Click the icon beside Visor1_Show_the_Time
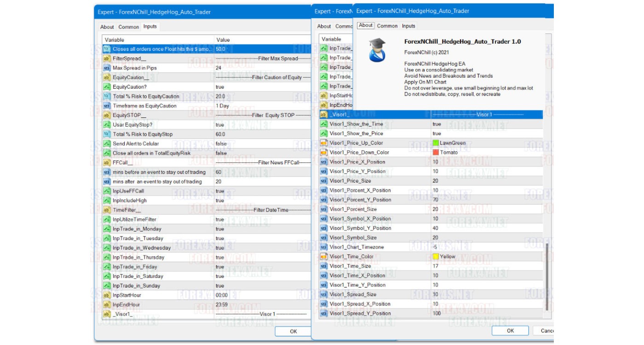644x345 pixels. pyautogui.click(x=323, y=124)
